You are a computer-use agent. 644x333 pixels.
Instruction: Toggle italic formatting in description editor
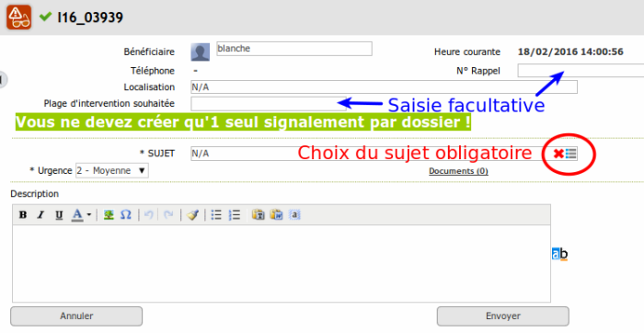[40, 214]
